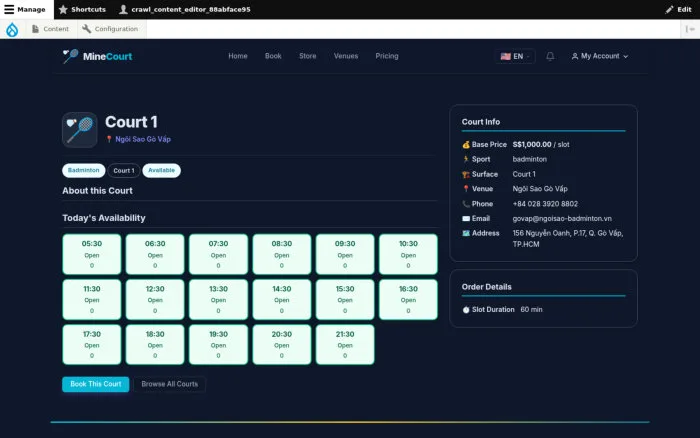
Task: Click the Address map icon
Action: (x=466, y=234)
